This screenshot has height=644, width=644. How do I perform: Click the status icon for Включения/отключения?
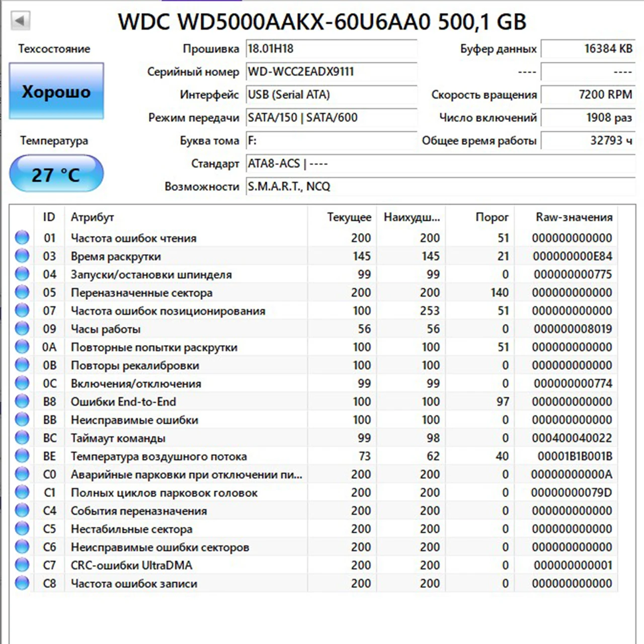(22, 383)
